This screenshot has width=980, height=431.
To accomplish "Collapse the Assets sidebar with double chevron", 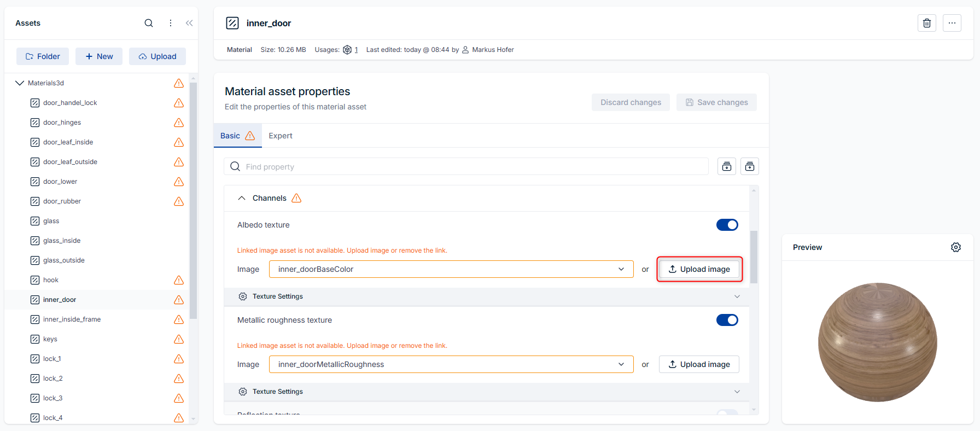I will point(189,23).
